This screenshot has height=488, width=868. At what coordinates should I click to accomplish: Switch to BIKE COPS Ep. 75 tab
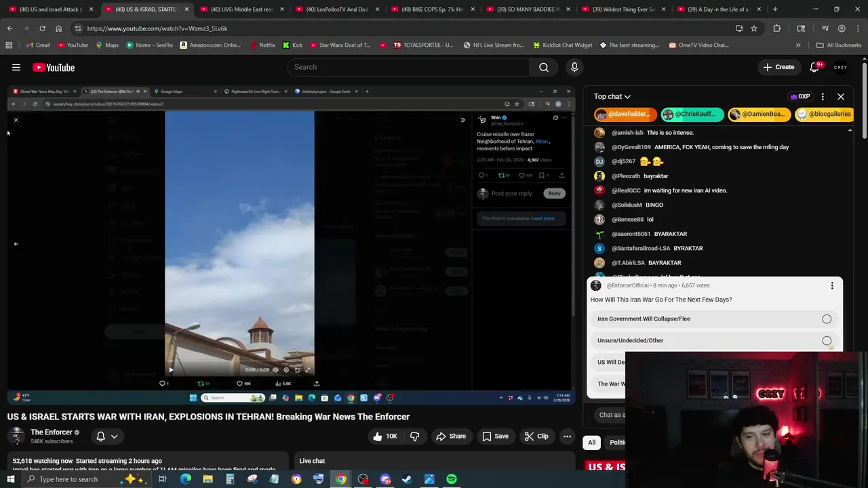pyautogui.click(x=432, y=9)
